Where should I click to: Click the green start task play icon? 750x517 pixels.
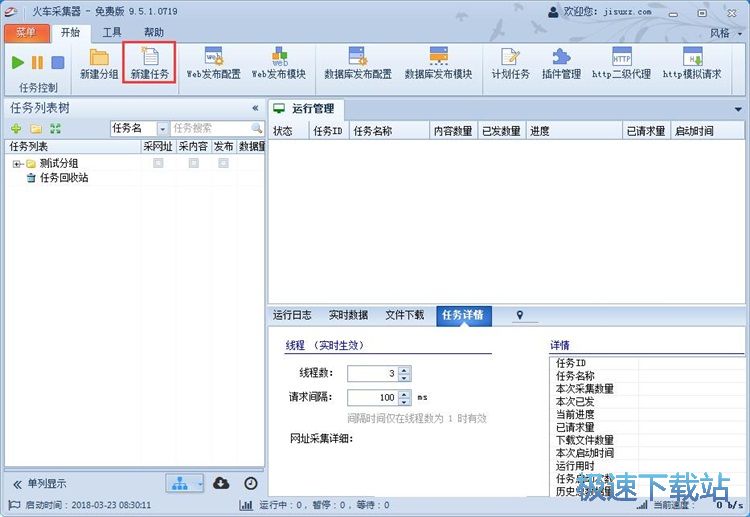[x=18, y=62]
